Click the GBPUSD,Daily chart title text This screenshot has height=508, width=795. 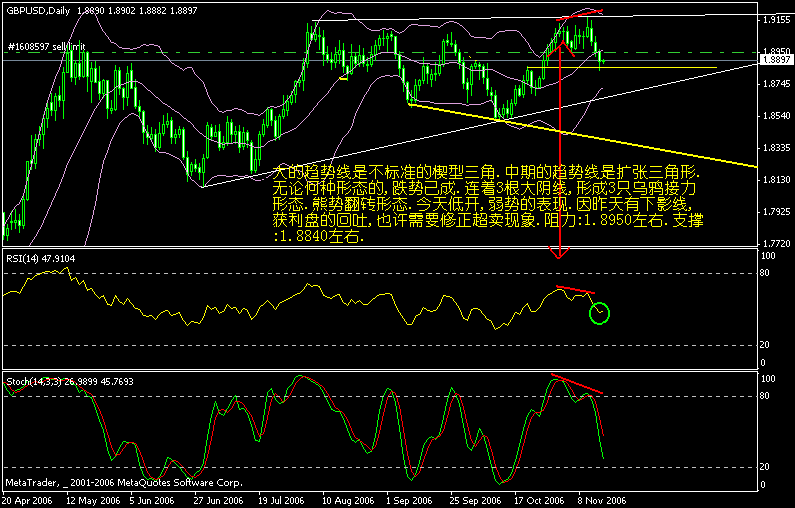(38, 11)
